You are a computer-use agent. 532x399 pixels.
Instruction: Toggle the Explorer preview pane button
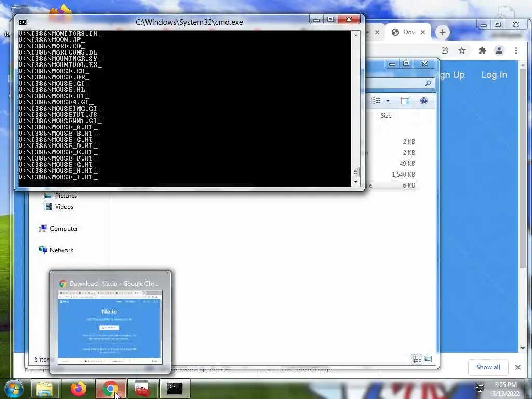405,101
